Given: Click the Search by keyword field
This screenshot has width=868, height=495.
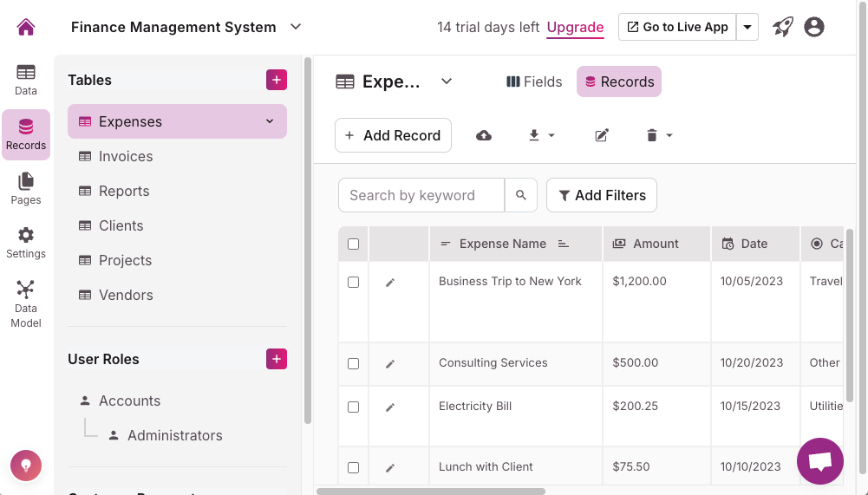Looking at the screenshot, I should [x=421, y=195].
